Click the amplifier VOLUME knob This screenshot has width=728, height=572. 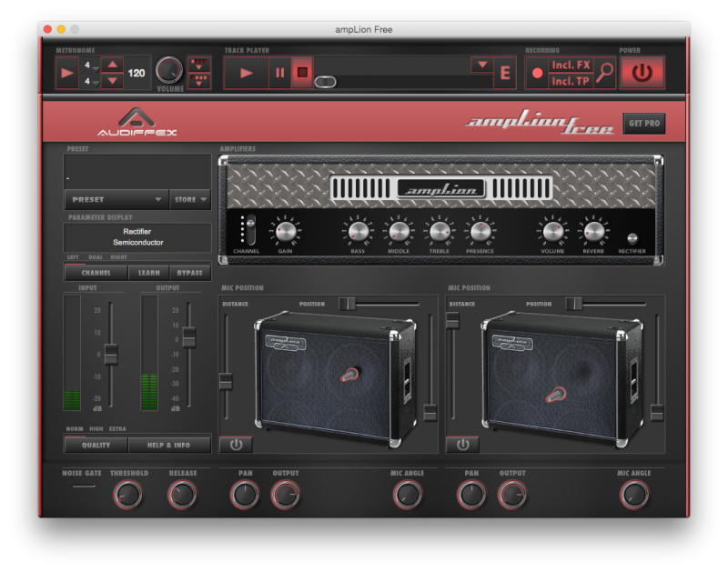552,232
